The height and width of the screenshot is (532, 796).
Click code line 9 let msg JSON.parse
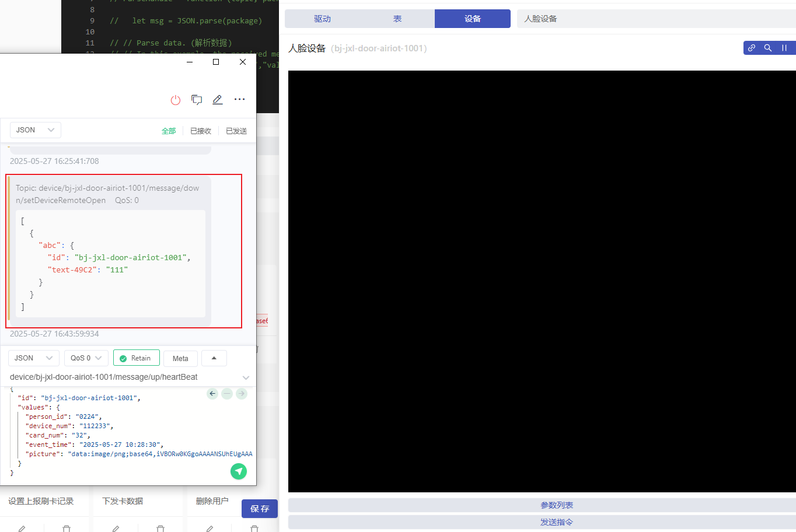click(x=186, y=20)
